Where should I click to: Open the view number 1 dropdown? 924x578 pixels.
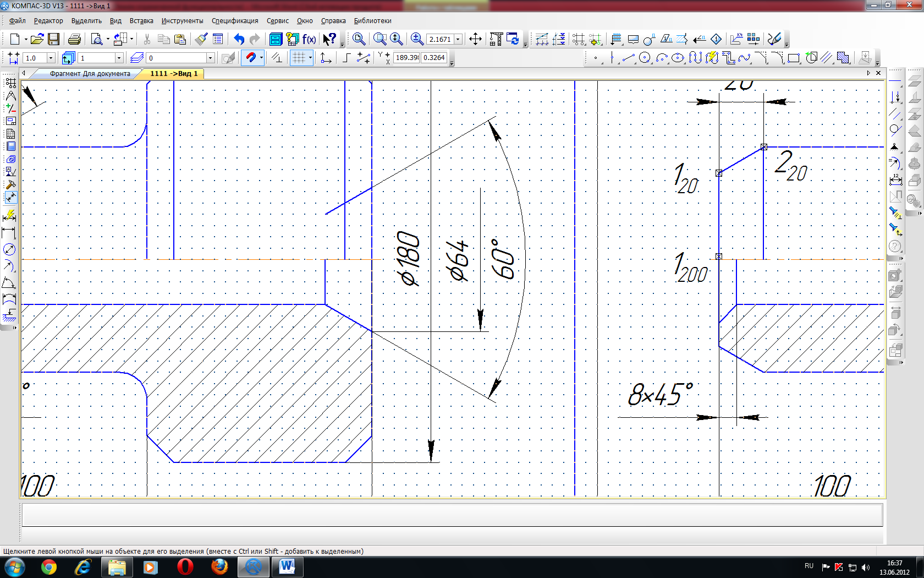click(x=119, y=58)
